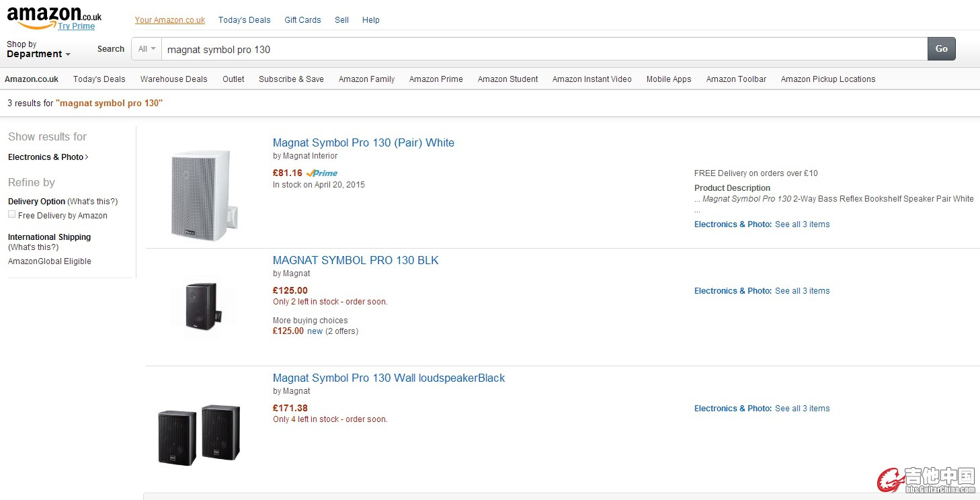The image size is (980, 500).
Task: Click 'What's this?' beside Delivery Option
Action: tap(93, 202)
